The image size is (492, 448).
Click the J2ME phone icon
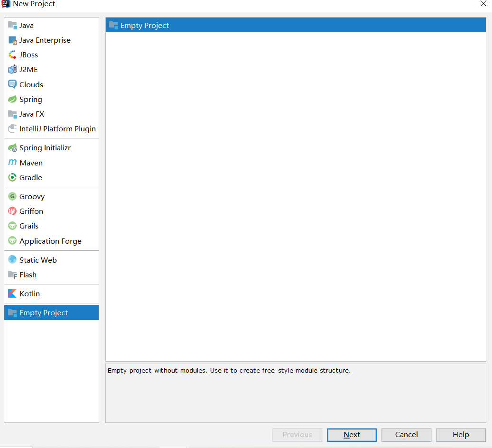[x=12, y=69]
